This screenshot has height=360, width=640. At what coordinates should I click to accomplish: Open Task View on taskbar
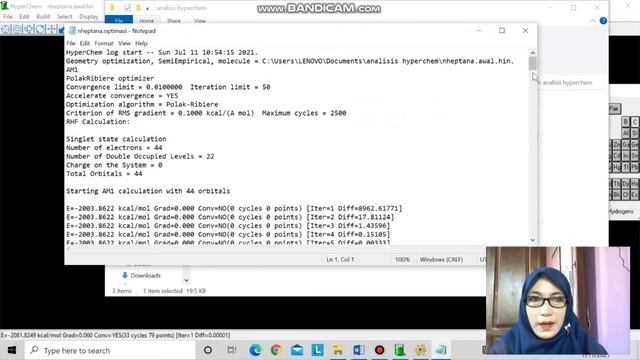[x=232, y=350]
